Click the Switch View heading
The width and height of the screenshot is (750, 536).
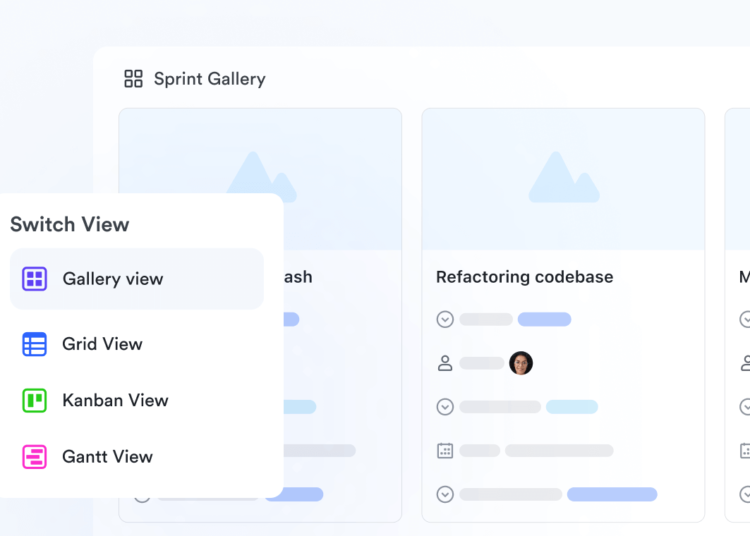(x=70, y=224)
